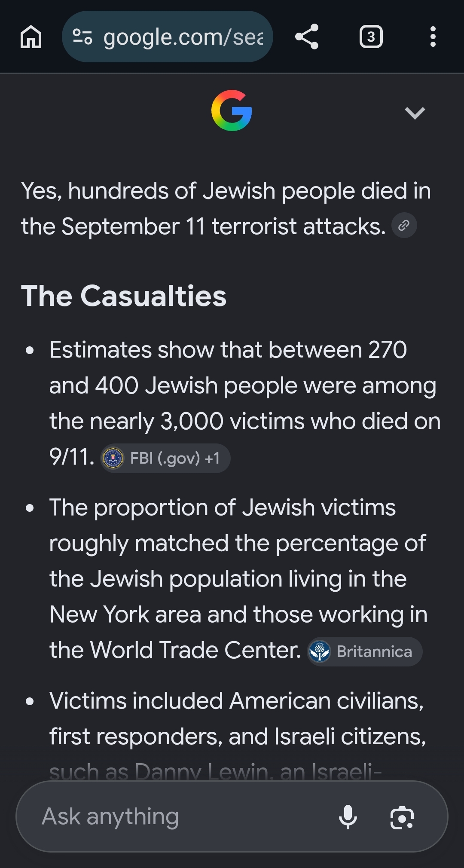The width and height of the screenshot is (464, 868).
Task: Open site settings icon in address bar
Action: (82, 37)
